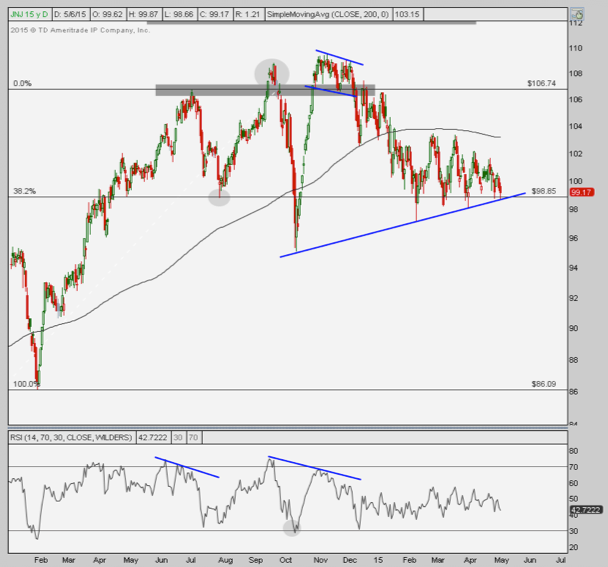Click the red 99.17 current price tag
The height and width of the screenshot is (567, 608).
582,191
